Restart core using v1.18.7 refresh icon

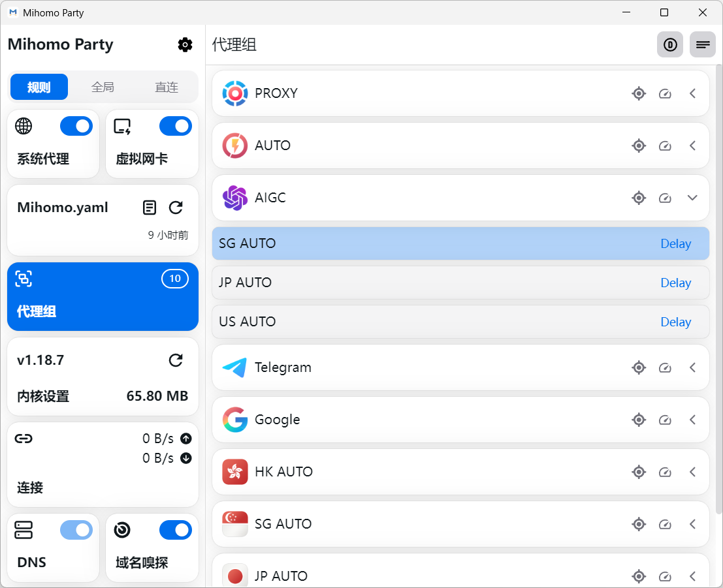point(176,360)
